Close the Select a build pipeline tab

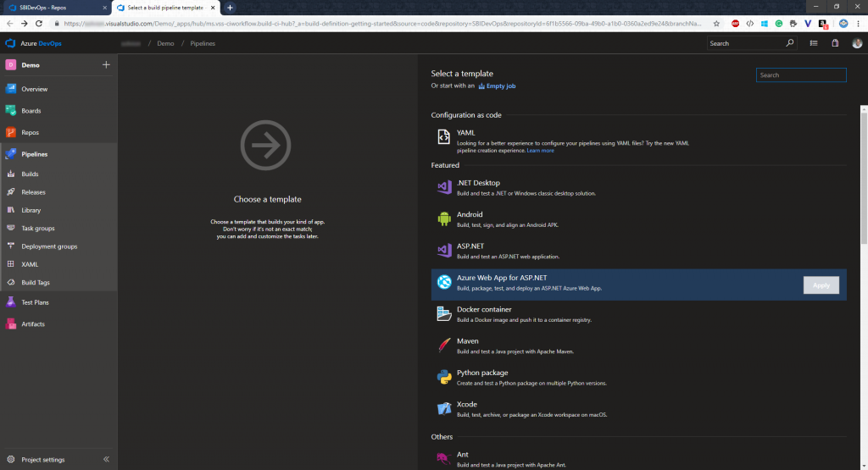pyautogui.click(x=213, y=8)
